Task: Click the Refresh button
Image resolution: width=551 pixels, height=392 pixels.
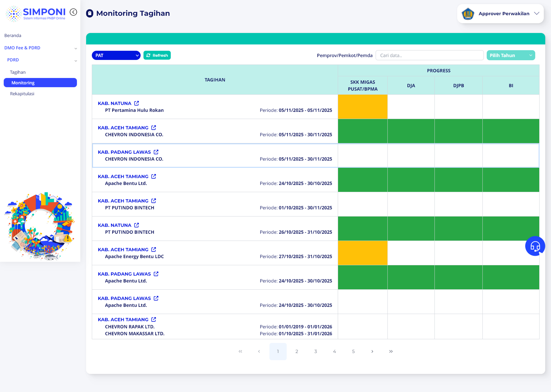Action: click(157, 55)
